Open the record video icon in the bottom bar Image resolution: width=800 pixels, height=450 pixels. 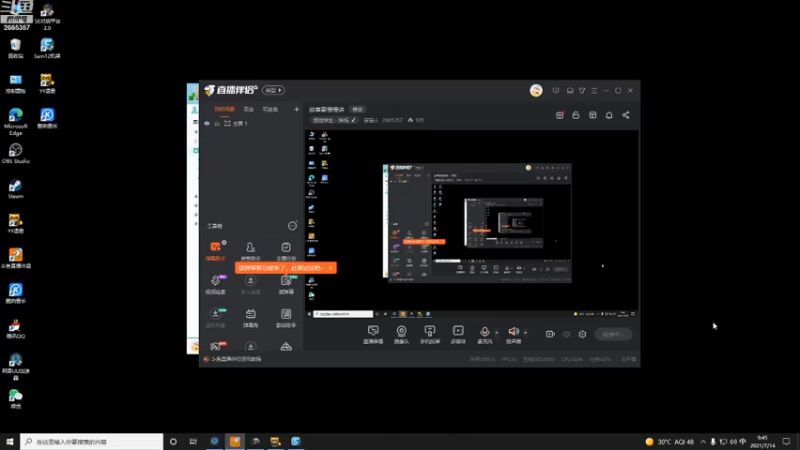[550, 334]
